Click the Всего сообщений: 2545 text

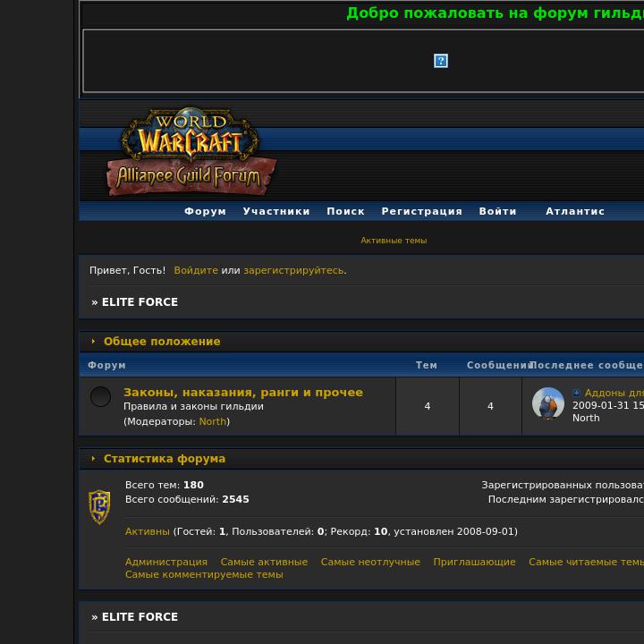click(187, 499)
